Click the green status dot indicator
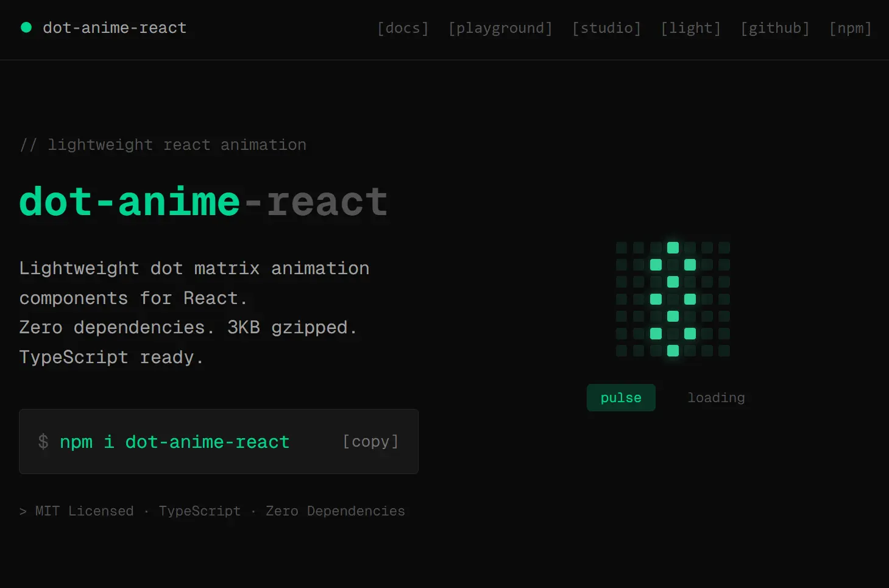The height and width of the screenshot is (588, 889). 26,27
